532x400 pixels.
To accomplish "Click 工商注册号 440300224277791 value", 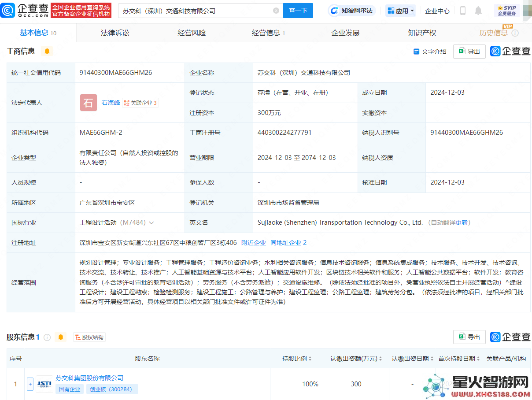I will pyautogui.click(x=284, y=133).
